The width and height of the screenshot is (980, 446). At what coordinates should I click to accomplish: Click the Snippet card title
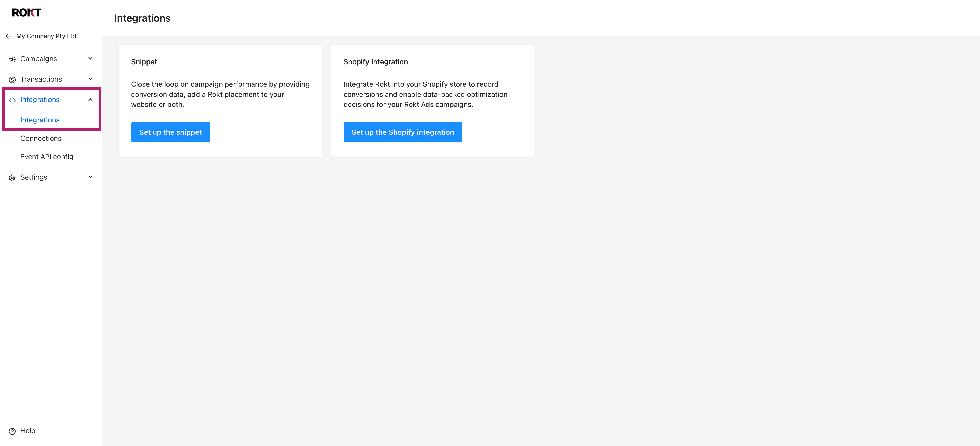tap(144, 62)
